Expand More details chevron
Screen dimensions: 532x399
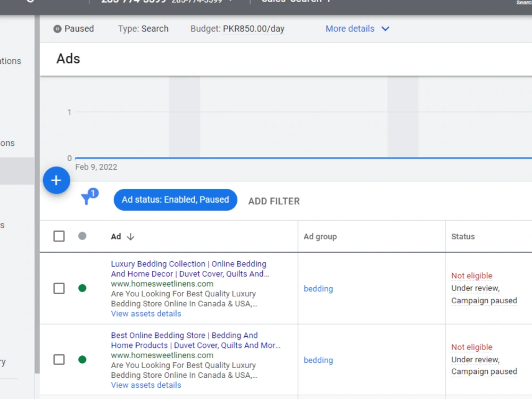[385, 29]
